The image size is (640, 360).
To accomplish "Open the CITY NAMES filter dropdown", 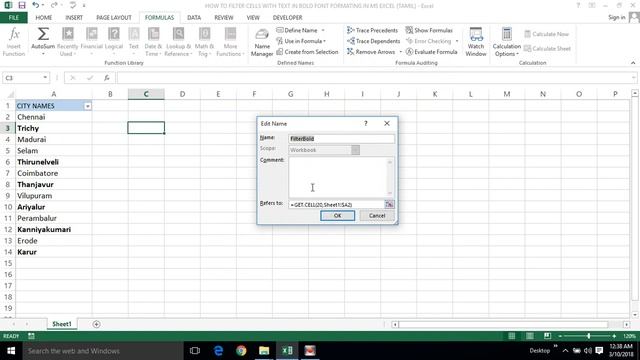I will coord(87,106).
